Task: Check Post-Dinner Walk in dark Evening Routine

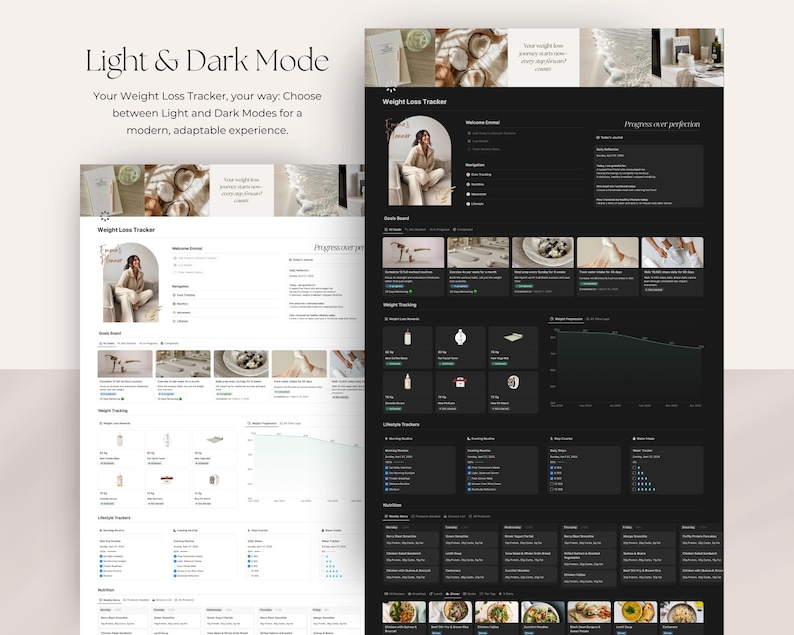Action: point(469,479)
